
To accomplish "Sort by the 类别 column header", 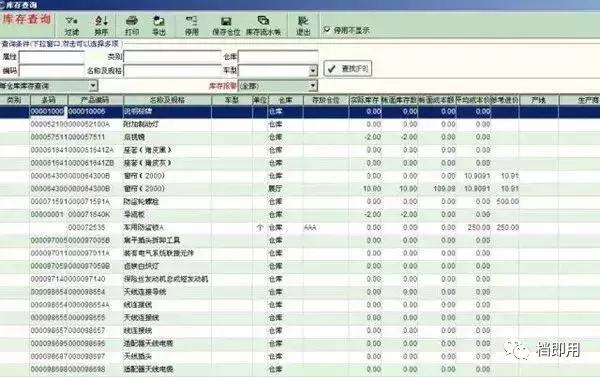I will [15, 100].
